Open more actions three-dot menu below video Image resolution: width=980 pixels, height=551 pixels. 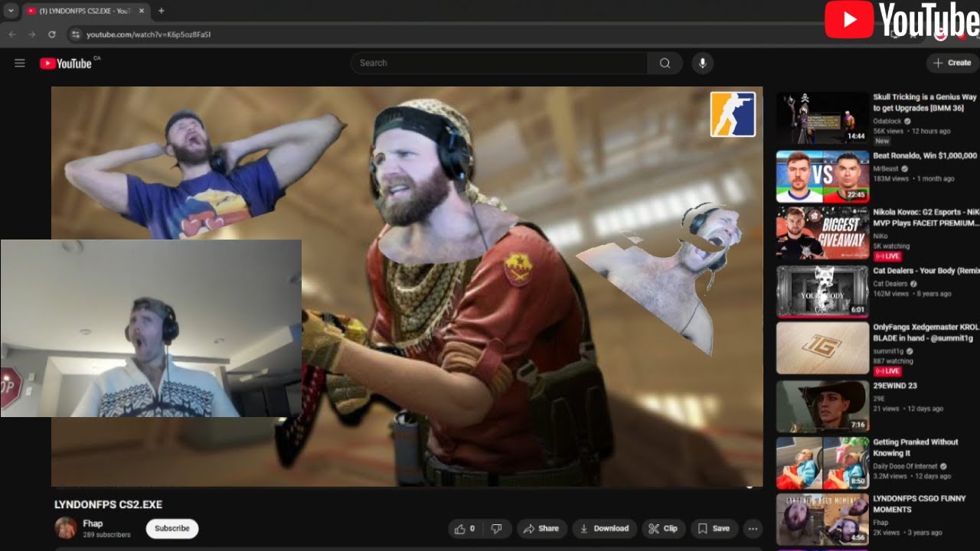(x=753, y=528)
